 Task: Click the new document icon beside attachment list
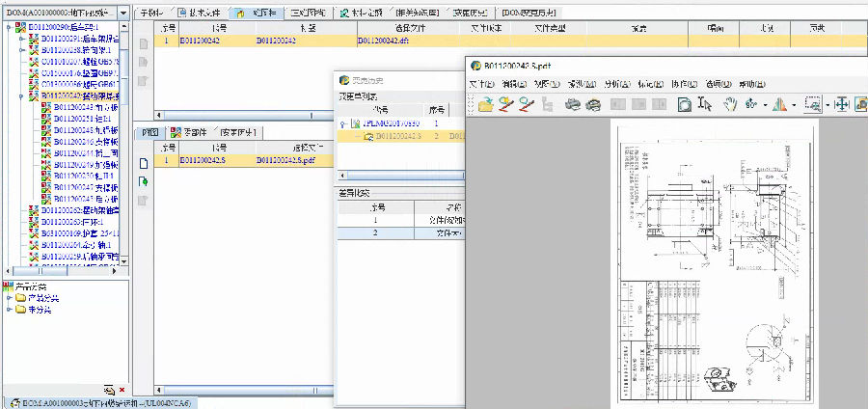pos(143,163)
